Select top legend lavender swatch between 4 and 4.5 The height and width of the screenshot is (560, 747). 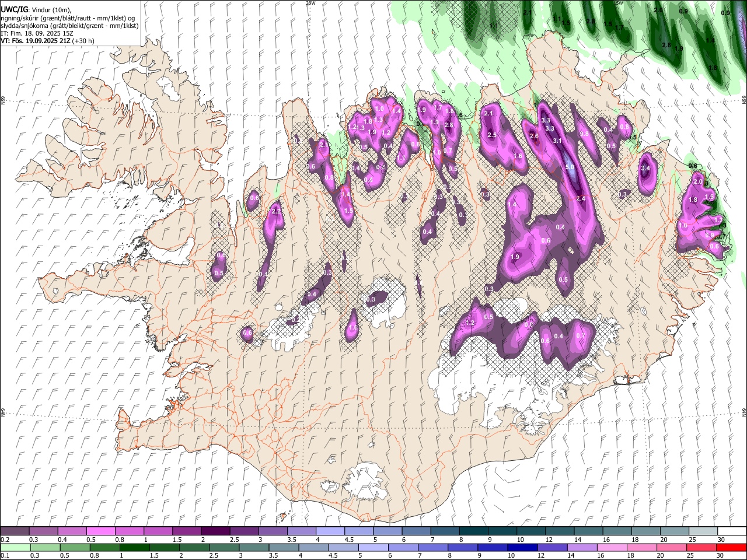[x=330, y=531]
